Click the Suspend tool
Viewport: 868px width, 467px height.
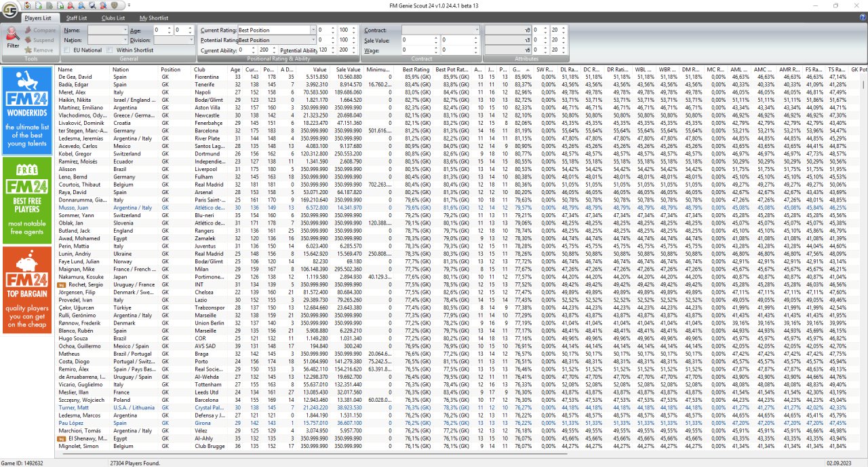click(x=40, y=40)
